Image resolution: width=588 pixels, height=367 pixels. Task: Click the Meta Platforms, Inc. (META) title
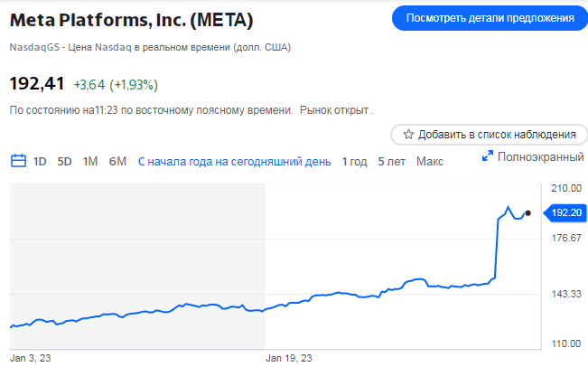[132, 20]
